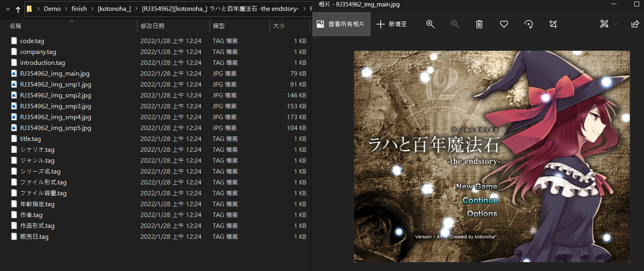Viewport: 644px width, 271px height.
Task: Click the file icon beside code.tag
Action: click(14, 41)
